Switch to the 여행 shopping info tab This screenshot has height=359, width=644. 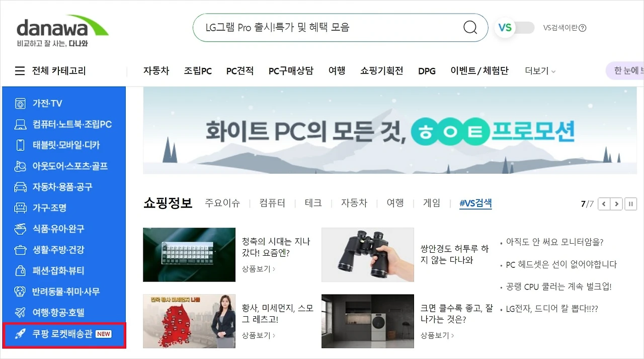click(395, 203)
